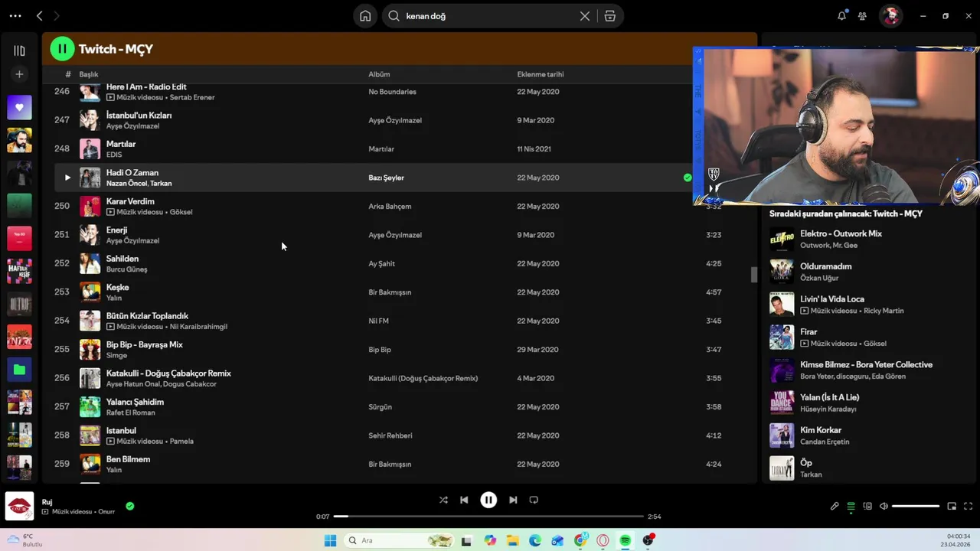
Task: Select the track Bip Bip - Bayraşa Mix
Action: pyautogui.click(x=144, y=344)
